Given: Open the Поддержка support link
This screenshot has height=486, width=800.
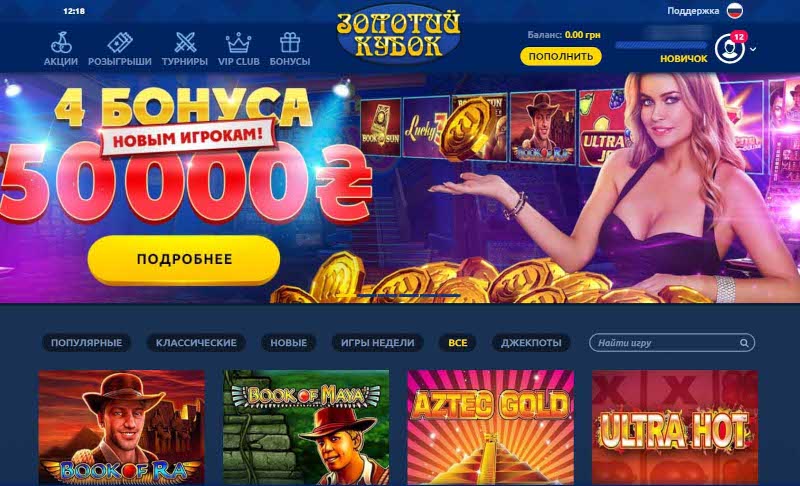Looking at the screenshot, I should point(693,11).
